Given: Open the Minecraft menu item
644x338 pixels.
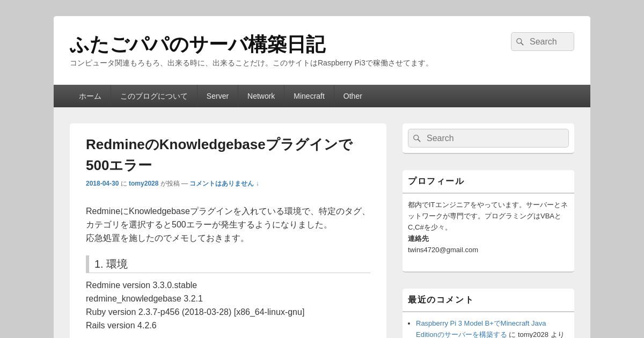Looking at the screenshot, I should click(309, 96).
